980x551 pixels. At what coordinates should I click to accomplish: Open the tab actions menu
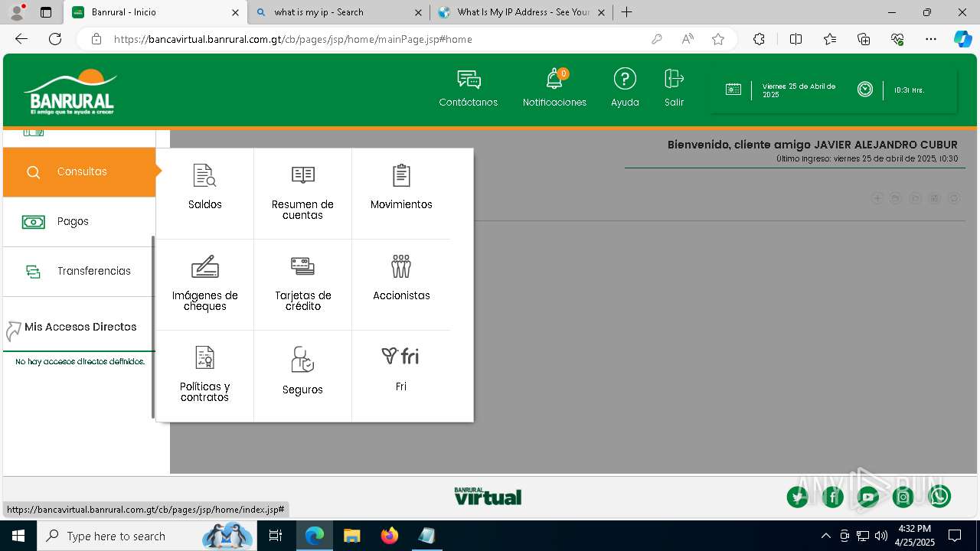(x=46, y=12)
